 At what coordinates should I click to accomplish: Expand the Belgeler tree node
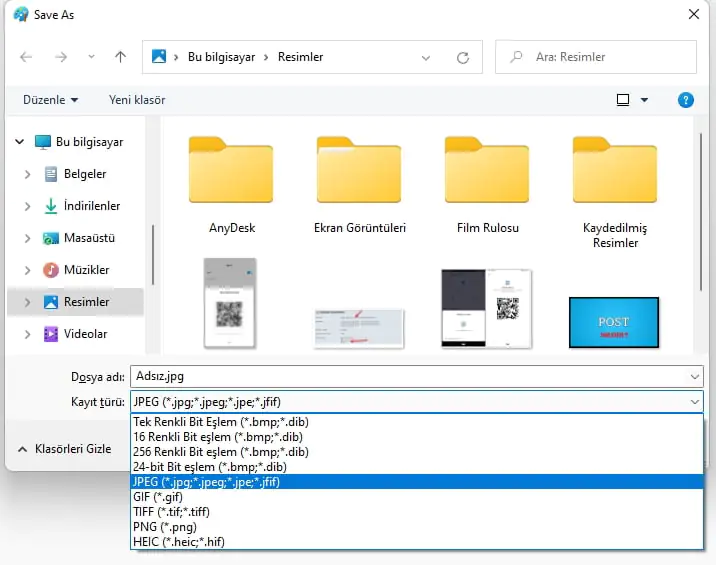[x=27, y=174]
